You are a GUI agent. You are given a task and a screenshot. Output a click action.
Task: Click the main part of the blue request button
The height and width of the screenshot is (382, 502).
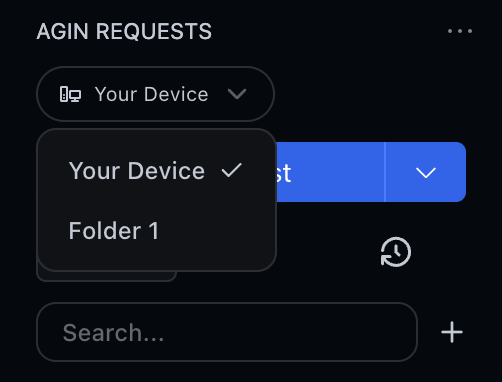330,172
